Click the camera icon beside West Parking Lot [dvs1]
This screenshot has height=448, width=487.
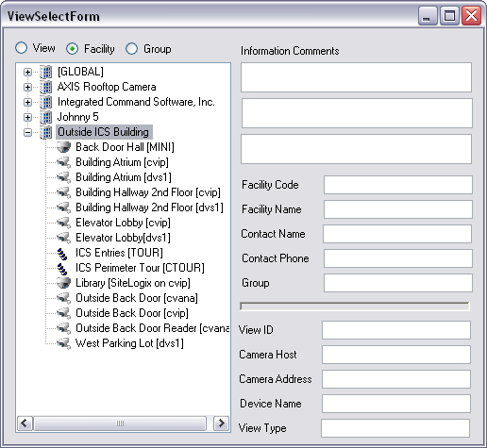(x=63, y=343)
